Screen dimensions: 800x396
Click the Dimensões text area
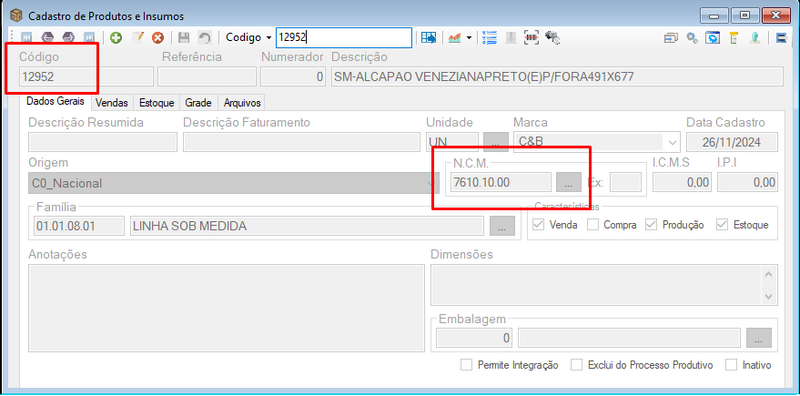(x=604, y=285)
